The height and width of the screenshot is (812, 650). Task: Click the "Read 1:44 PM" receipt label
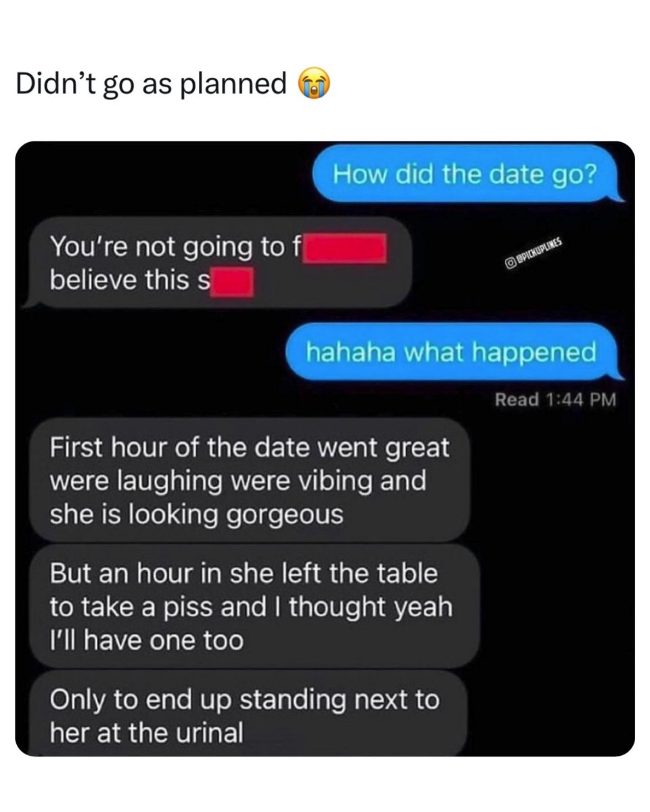coord(555,399)
